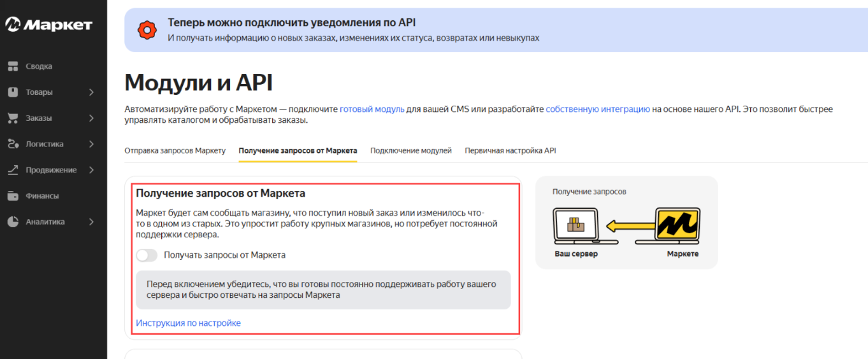The image size is (868, 359).
Task: Switch to Подключение модулей tab
Action: tap(411, 151)
